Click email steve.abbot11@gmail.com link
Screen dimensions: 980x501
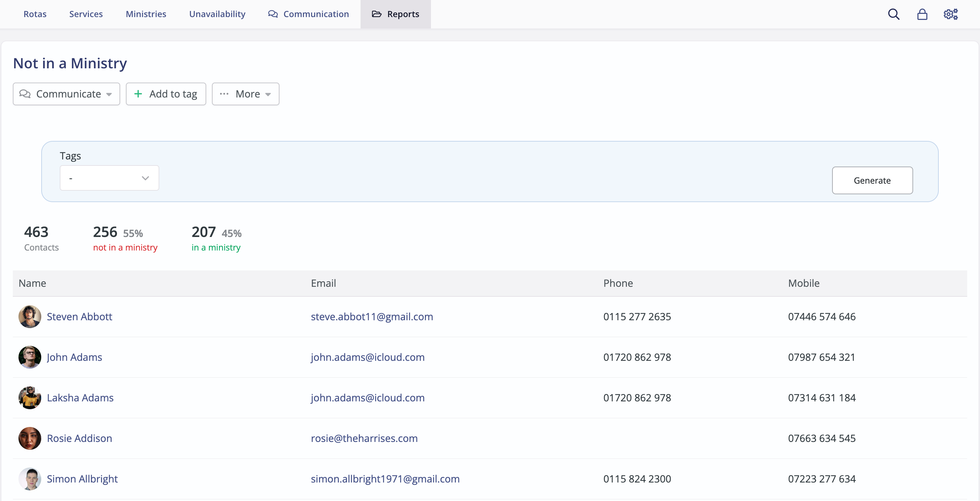(x=372, y=316)
